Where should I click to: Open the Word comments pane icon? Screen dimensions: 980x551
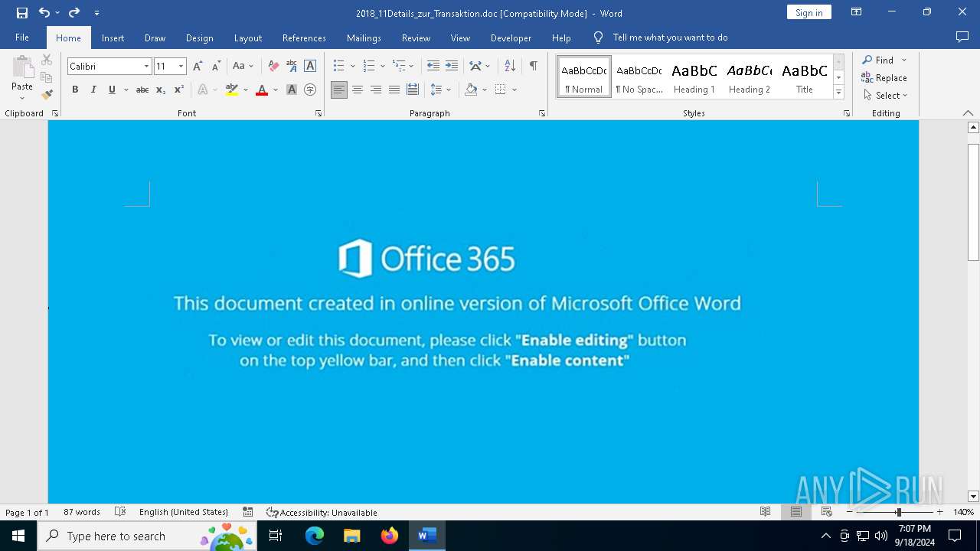point(962,37)
